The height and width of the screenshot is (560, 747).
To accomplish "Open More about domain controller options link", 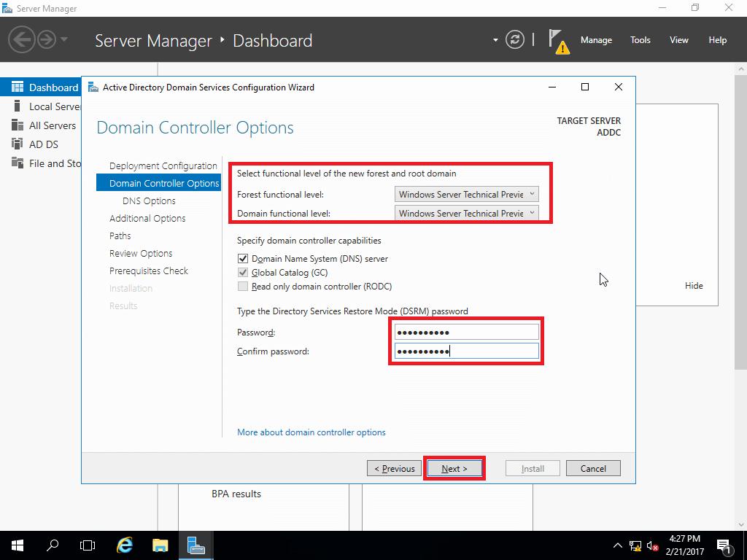I will click(x=311, y=432).
